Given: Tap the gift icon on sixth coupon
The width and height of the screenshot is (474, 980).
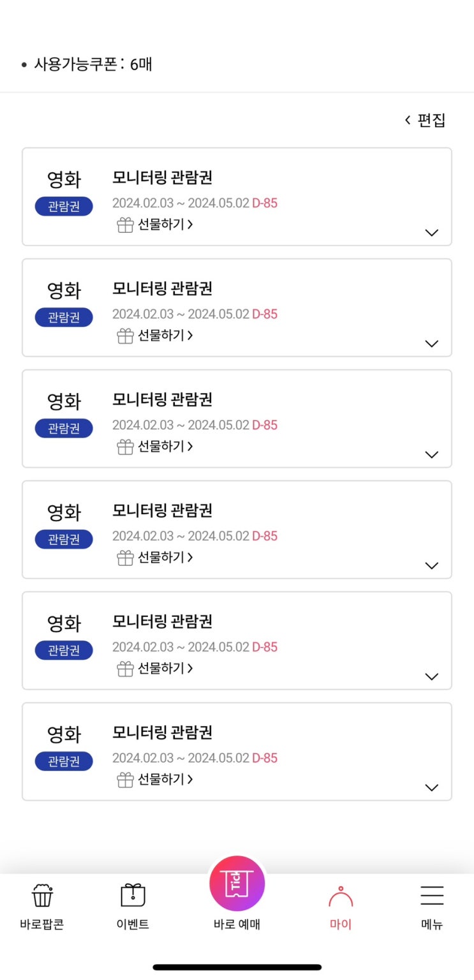Looking at the screenshot, I should click(125, 780).
